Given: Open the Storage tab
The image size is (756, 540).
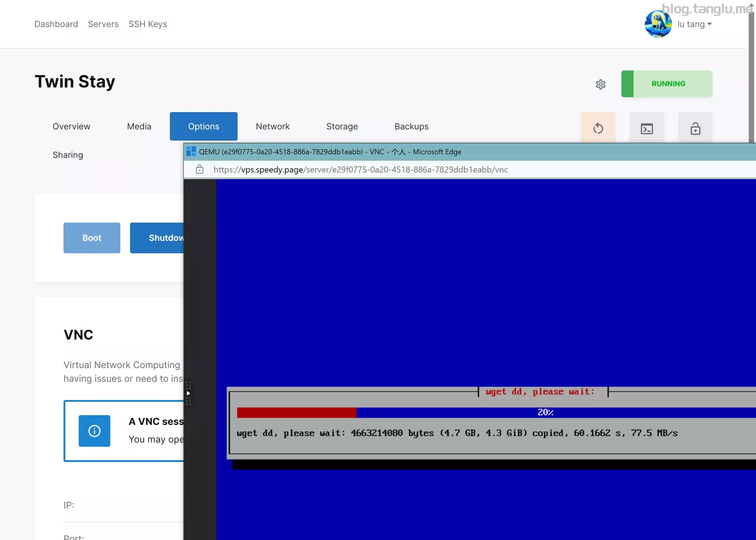Looking at the screenshot, I should point(342,126).
